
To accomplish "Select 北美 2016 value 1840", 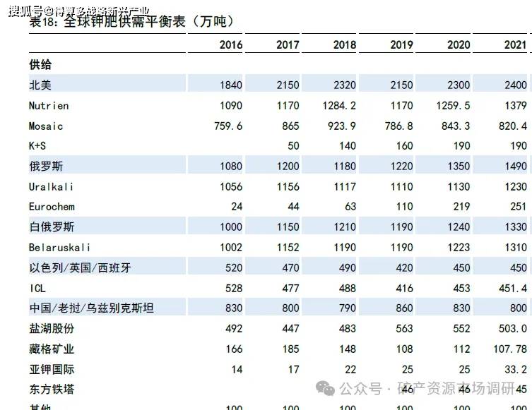I will click(x=231, y=85).
